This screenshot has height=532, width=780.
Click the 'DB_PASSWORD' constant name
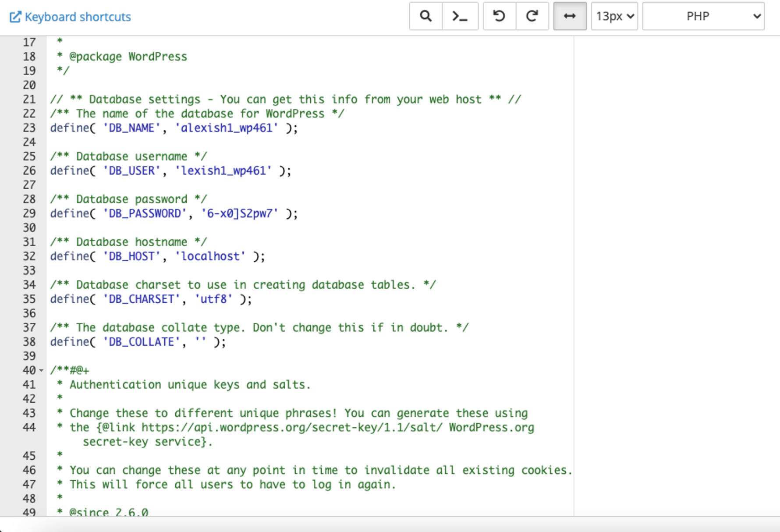pos(145,213)
